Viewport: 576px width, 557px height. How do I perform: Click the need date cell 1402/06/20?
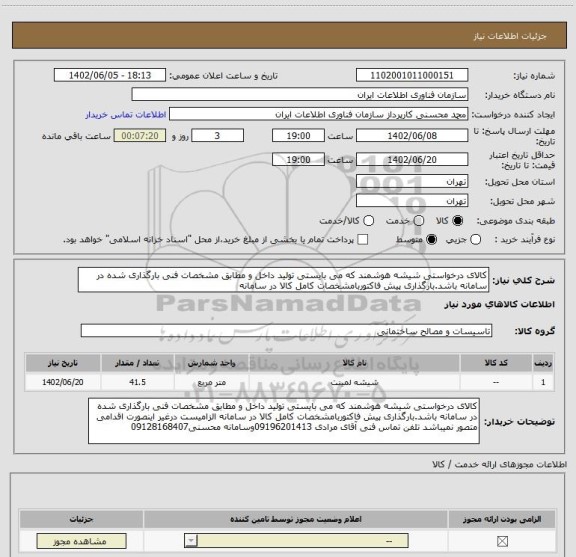(x=63, y=382)
